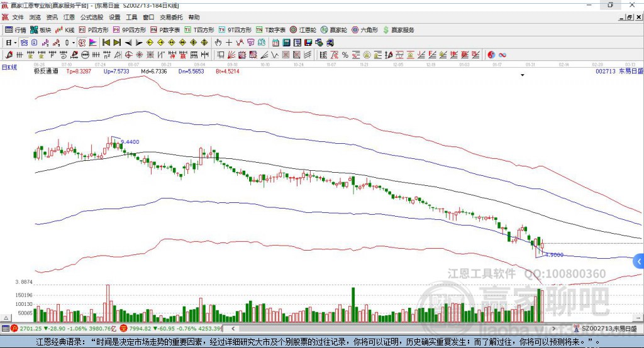Click the black dropdown triangle above chart

click(523, 75)
